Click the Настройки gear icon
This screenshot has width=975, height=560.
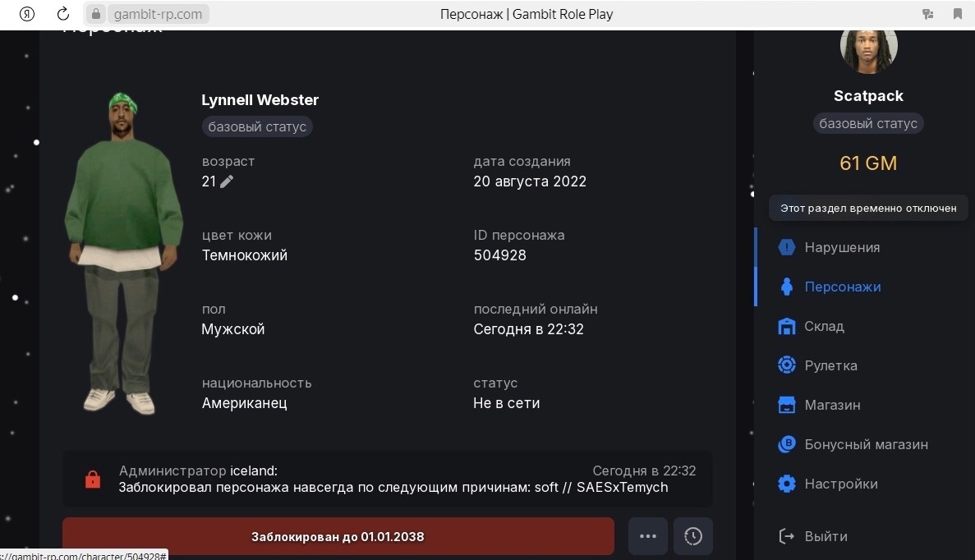pos(787,484)
